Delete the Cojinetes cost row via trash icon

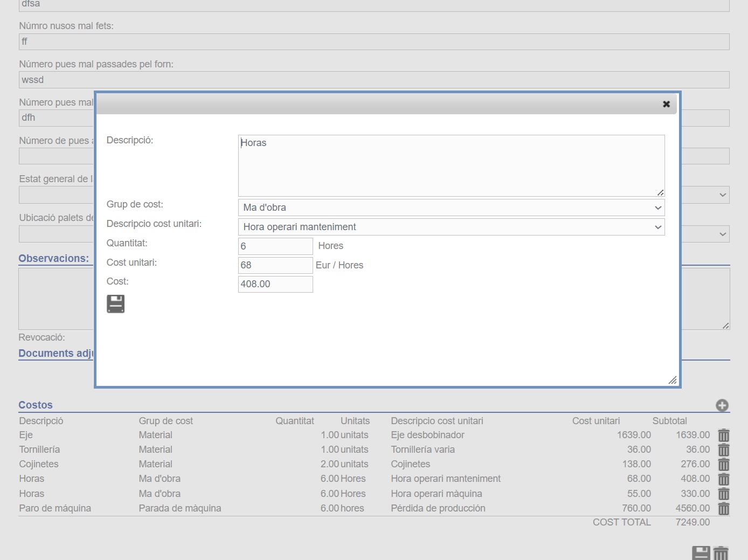pyautogui.click(x=724, y=465)
